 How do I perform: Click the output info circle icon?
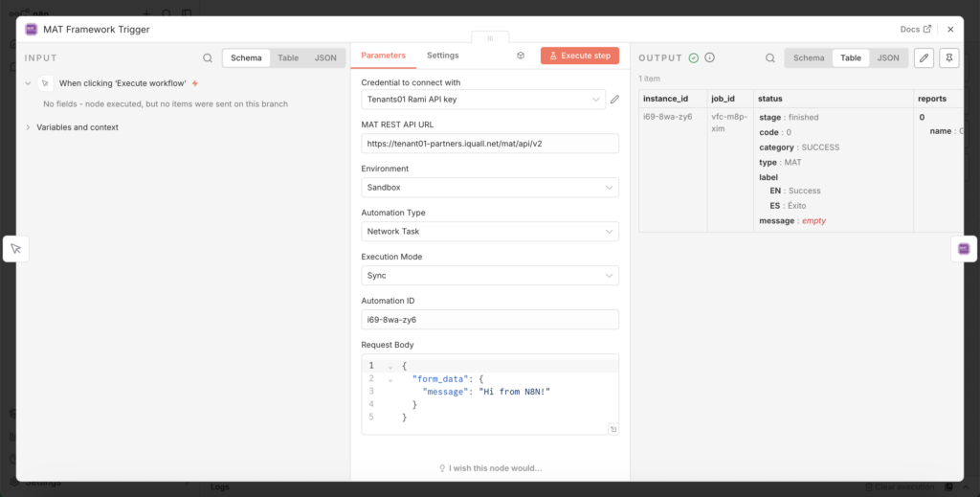click(x=709, y=58)
